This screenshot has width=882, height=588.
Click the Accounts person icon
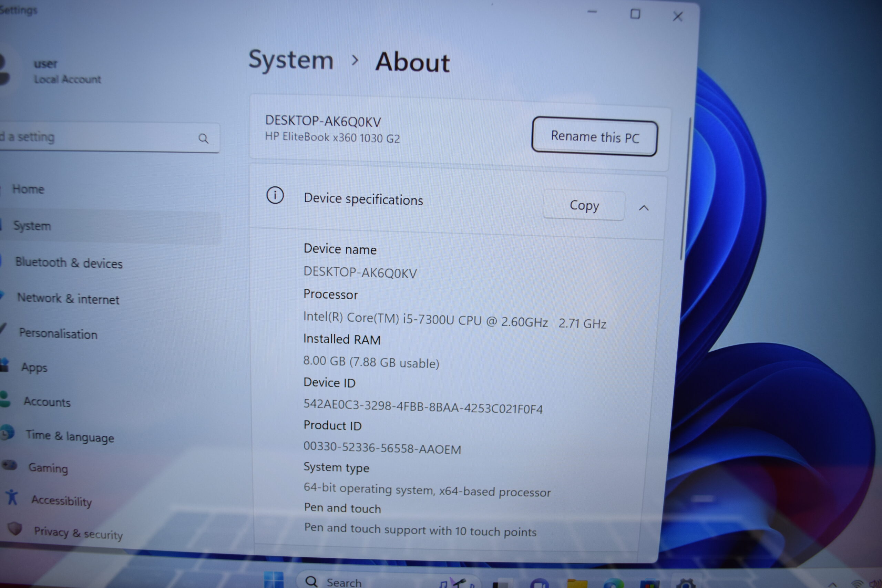click(x=5, y=399)
